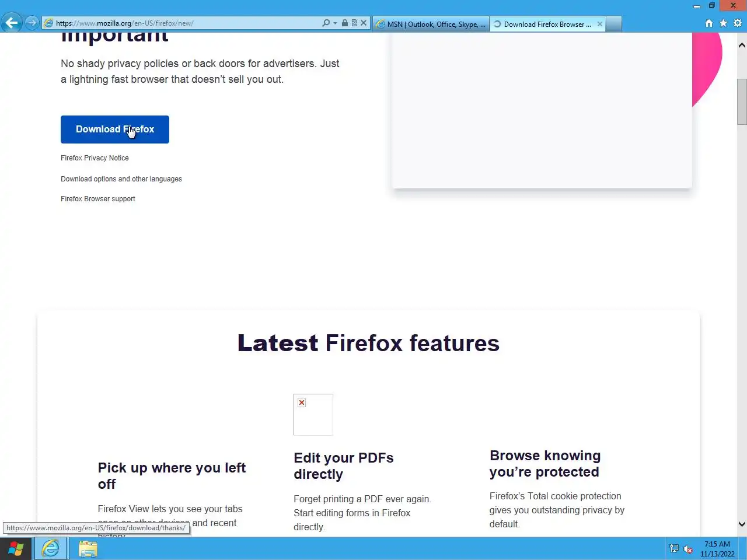
Task: Open the Tools gear menu icon
Action: pos(737,23)
